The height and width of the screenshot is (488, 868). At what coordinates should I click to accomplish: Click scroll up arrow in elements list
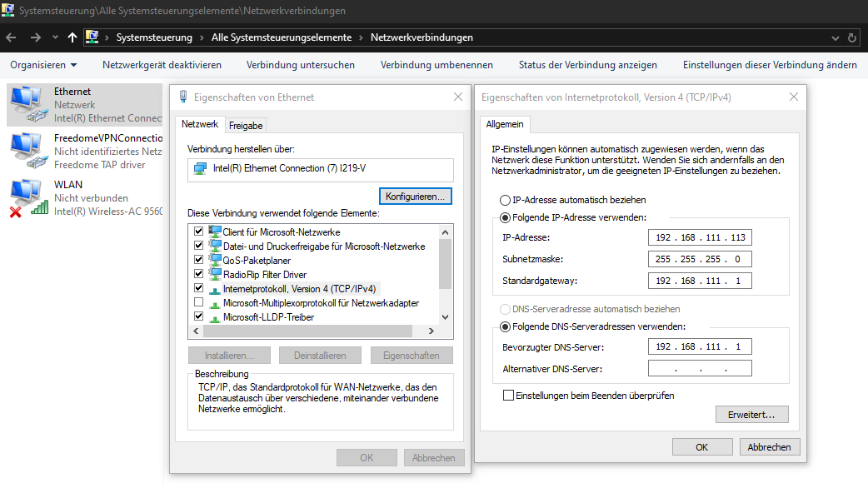pos(445,232)
